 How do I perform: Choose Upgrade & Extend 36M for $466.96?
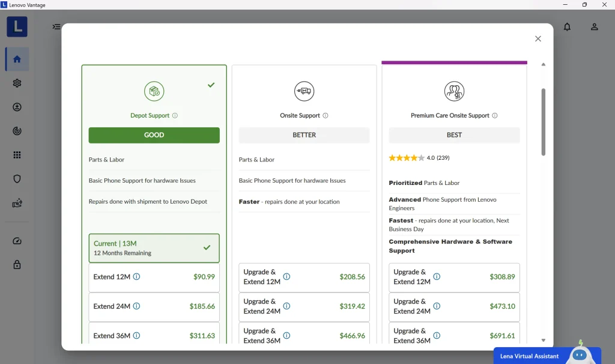[304, 333]
